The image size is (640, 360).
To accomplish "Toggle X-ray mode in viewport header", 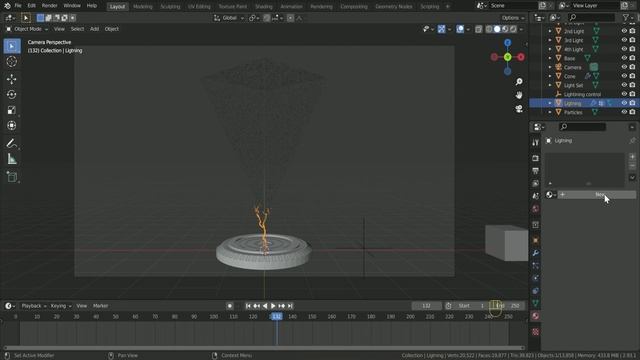I will (478, 29).
